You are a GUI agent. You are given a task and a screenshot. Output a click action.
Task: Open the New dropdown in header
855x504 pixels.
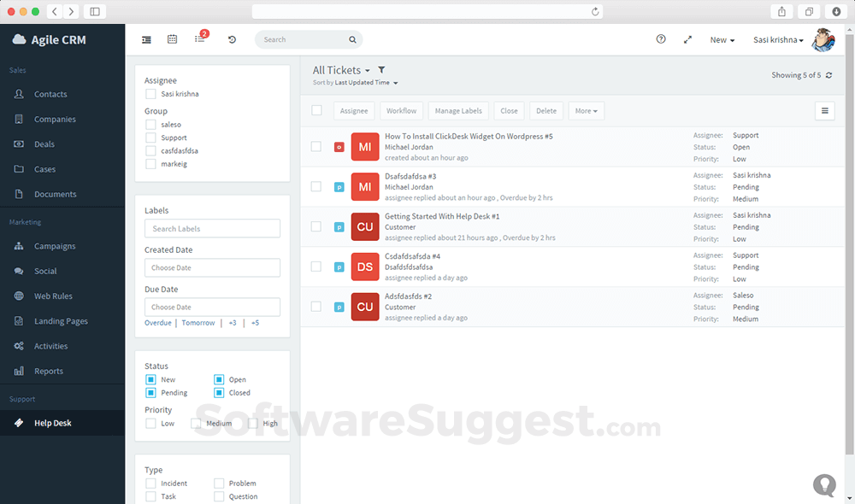pos(722,40)
